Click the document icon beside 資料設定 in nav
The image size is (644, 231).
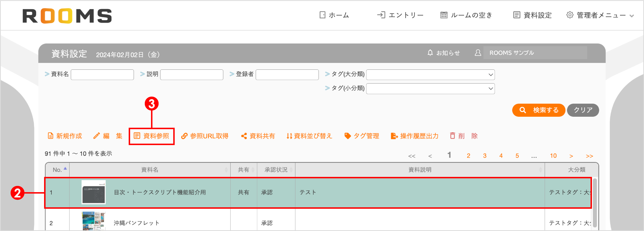tap(516, 15)
